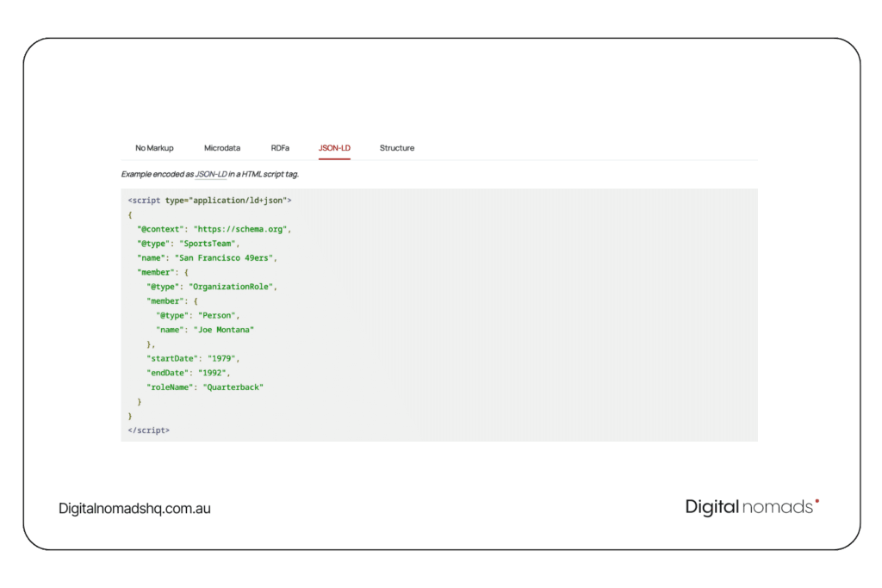Follow the JSON-LD link in the description
Image resolution: width=882 pixels, height=588 pixels.
pyautogui.click(x=211, y=174)
